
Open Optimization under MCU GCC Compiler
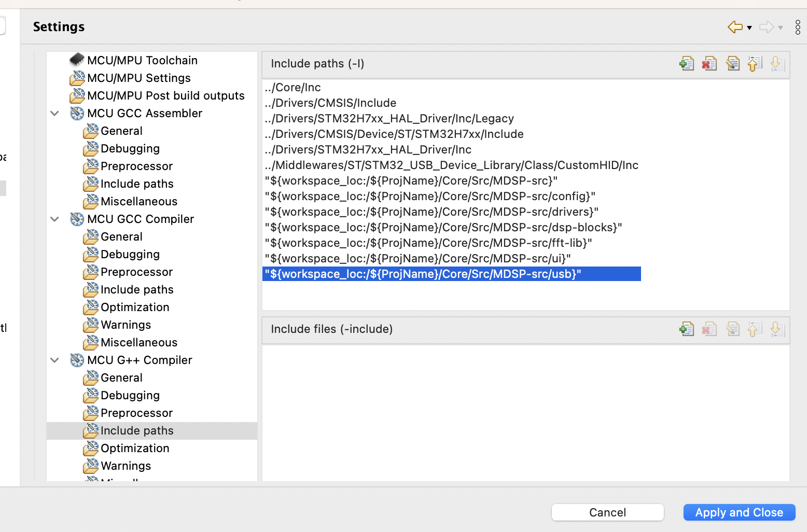pos(135,307)
